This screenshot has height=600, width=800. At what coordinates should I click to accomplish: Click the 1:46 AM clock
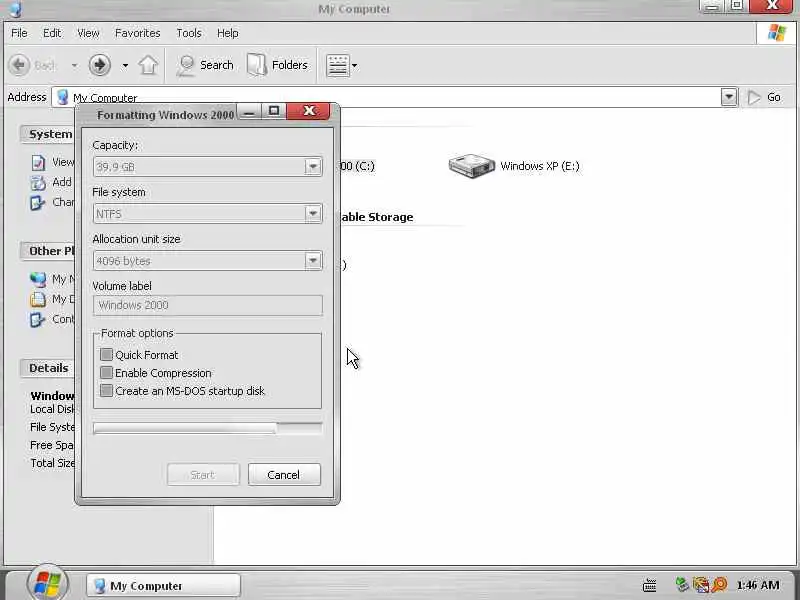[x=758, y=585]
